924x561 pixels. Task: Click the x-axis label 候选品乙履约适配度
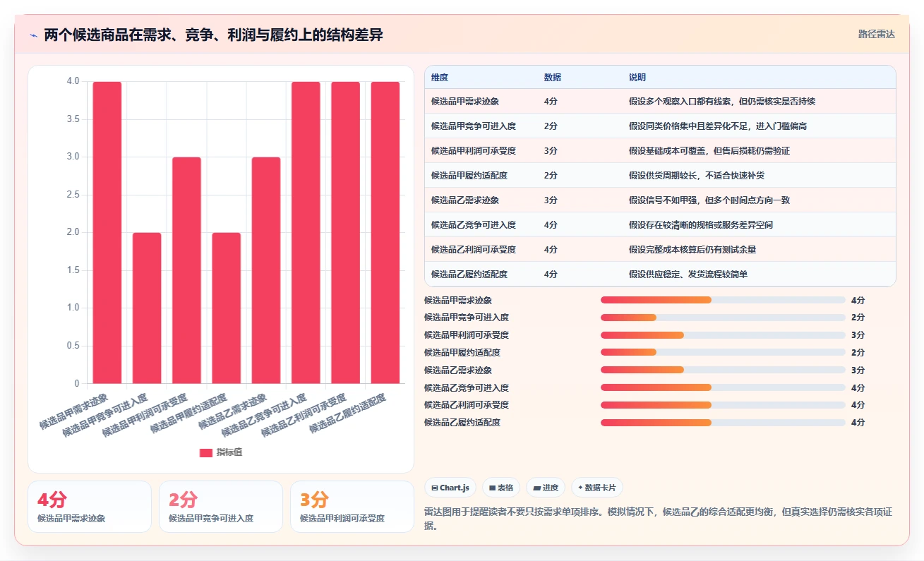click(x=349, y=413)
